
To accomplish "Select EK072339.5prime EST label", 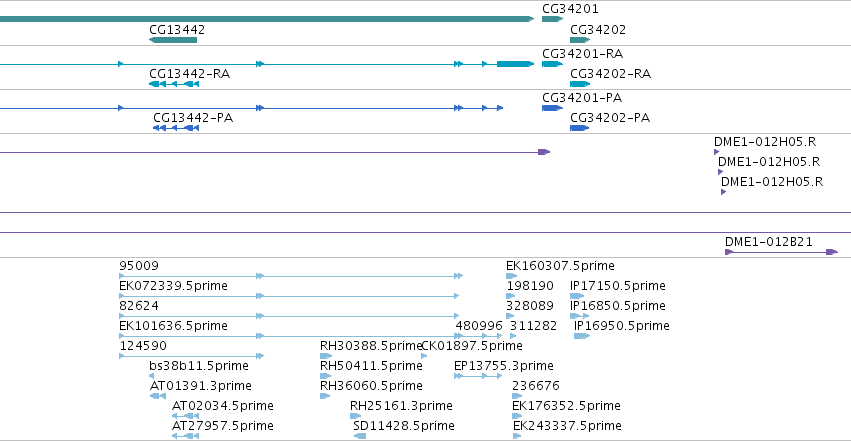I will click(x=173, y=286).
